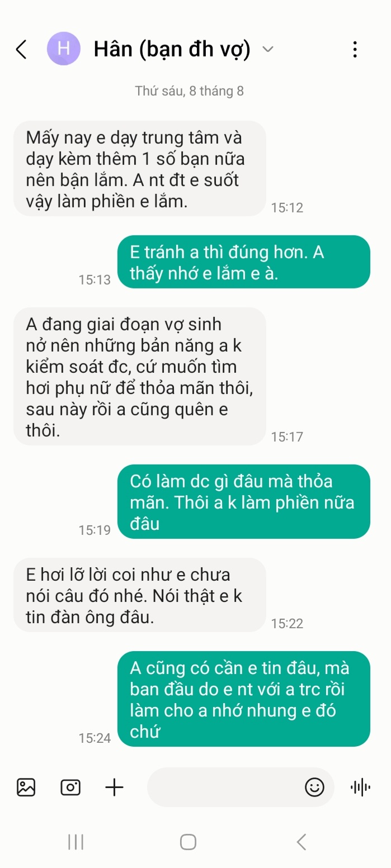Open the emoji smiley picker
The width and height of the screenshot is (391, 868).
(314, 787)
